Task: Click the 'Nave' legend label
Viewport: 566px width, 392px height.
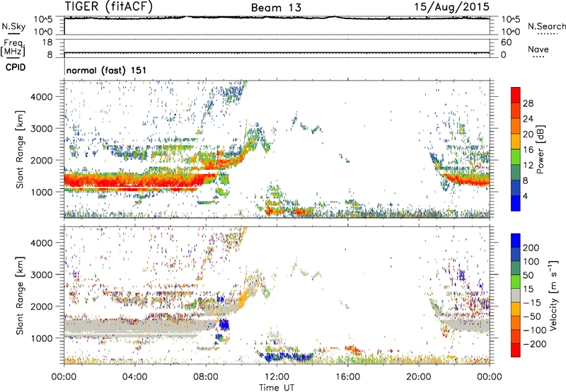Action: pos(538,49)
